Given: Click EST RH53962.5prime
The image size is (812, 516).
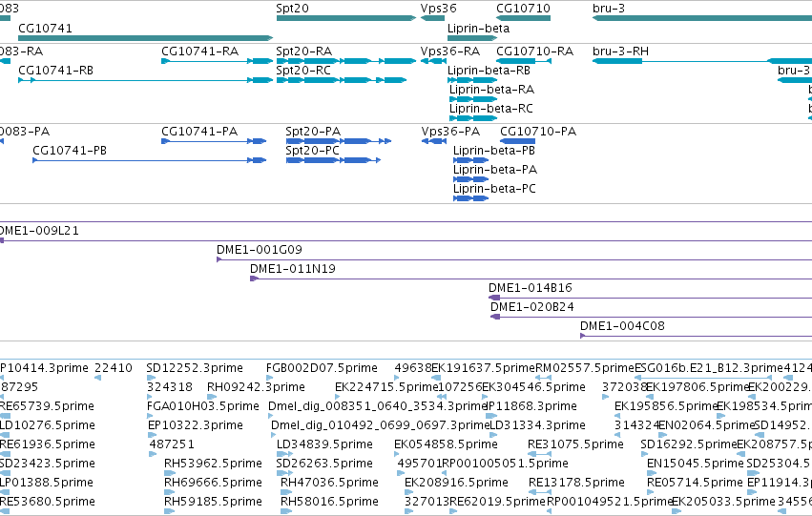Looking at the screenshot, I should [169, 473].
